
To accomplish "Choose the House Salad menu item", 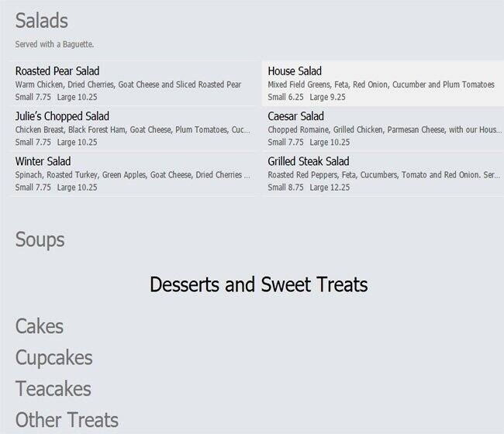I will (295, 71).
